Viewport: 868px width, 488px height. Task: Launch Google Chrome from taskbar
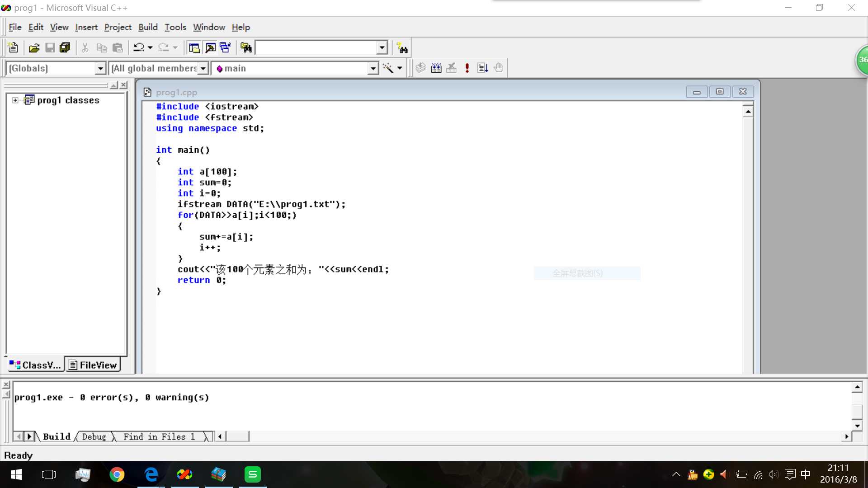(117, 474)
